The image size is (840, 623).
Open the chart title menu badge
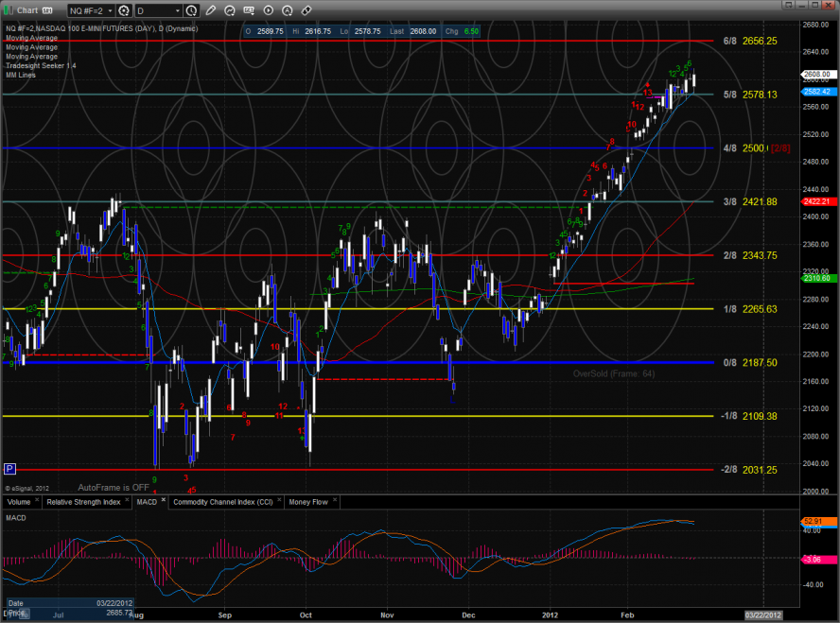[45, 10]
